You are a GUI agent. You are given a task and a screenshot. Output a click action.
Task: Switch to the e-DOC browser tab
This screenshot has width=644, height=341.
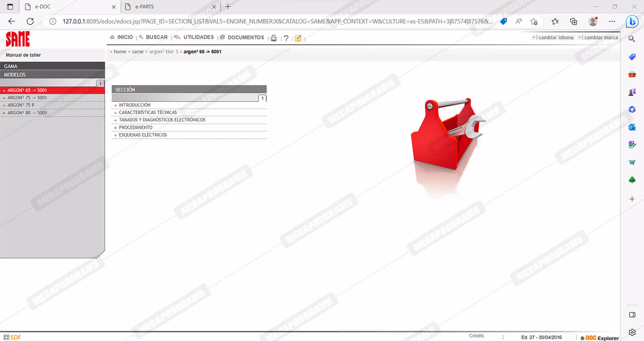coord(71,7)
